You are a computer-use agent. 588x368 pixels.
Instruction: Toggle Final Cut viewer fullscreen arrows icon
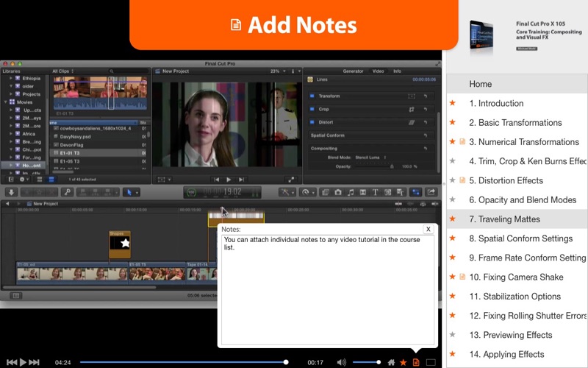(x=291, y=180)
